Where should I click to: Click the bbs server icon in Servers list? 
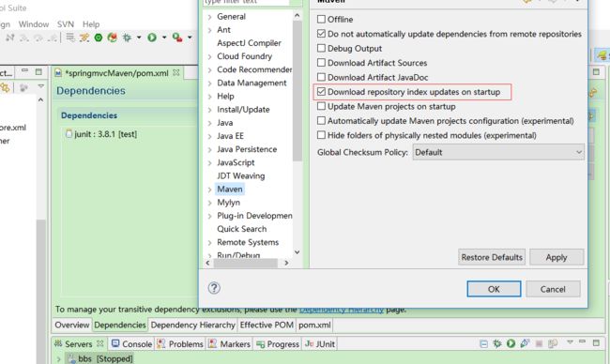pyautogui.click(x=72, y=358)
